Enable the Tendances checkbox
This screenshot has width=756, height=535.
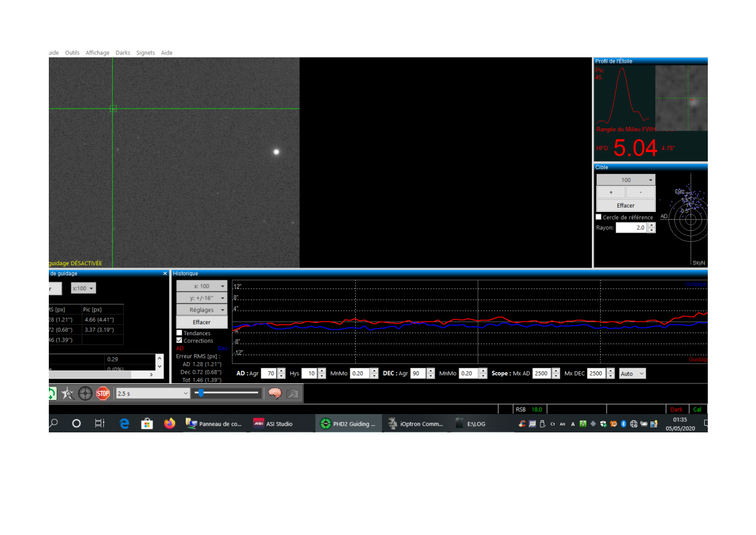(179, 333)
